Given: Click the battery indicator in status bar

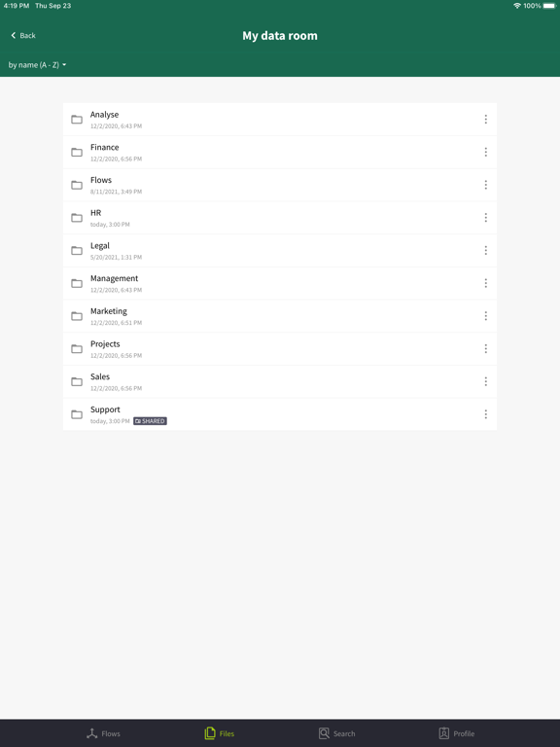Looking at the screenshot, I should 549,6.
